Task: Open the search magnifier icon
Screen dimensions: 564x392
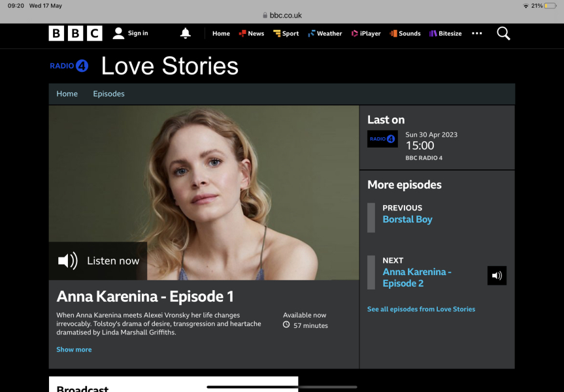Action: [503, 33]
